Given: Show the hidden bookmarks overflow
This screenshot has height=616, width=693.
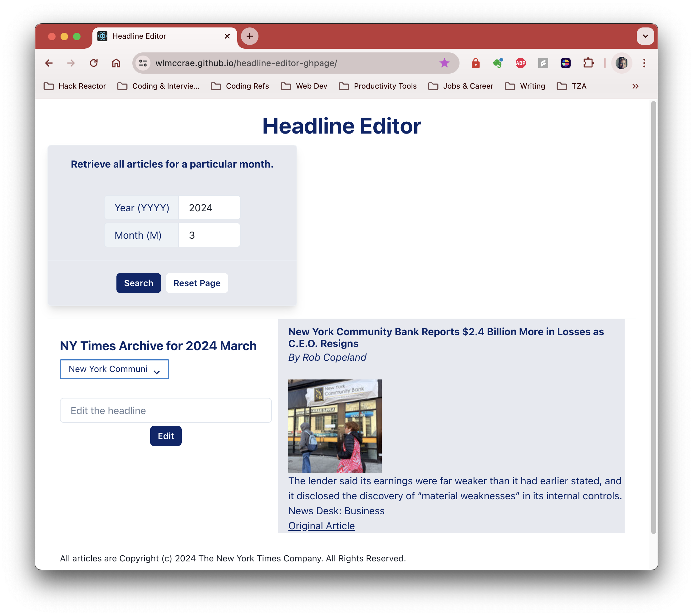Looking at the screenshot, I should [x=635, y=86].
